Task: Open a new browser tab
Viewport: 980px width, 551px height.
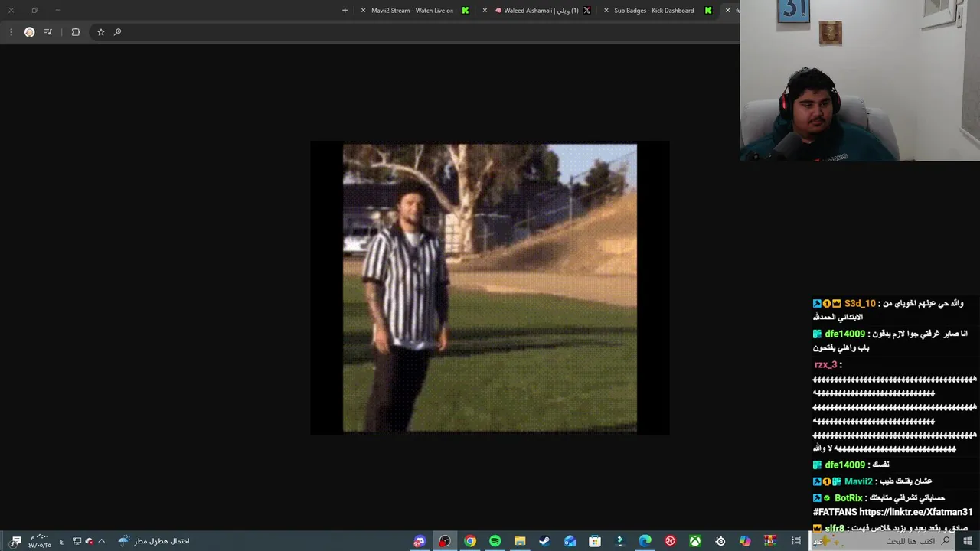Action: [x=345, y=11]
